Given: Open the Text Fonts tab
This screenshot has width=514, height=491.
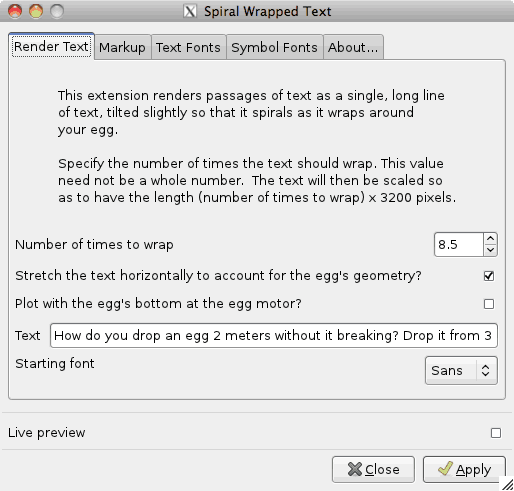Looking at the screenshot, I should pyautogui.click(x=189, y=47).
